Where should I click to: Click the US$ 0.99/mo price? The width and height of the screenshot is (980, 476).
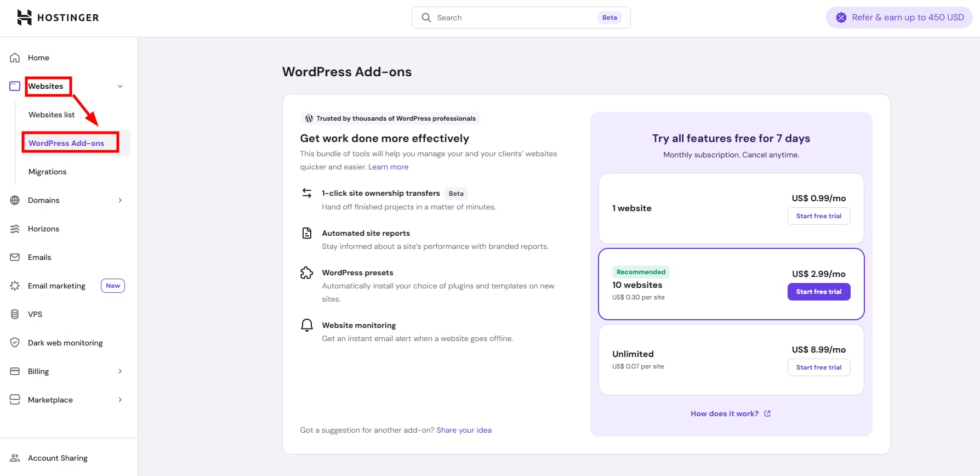click(819, 198)
